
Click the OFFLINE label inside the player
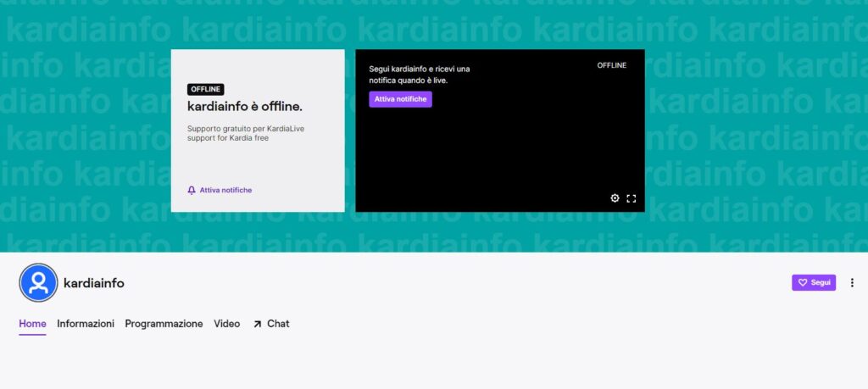(x=611, y=65)
